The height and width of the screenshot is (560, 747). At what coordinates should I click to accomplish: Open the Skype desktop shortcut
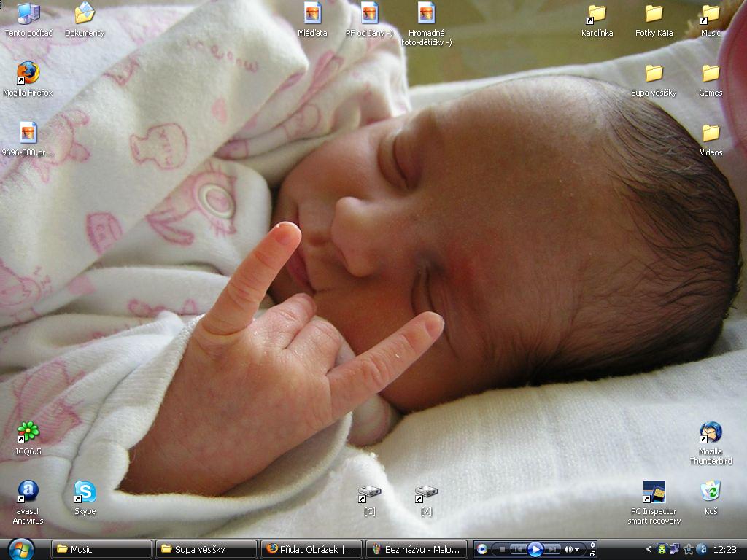point(85,498)
